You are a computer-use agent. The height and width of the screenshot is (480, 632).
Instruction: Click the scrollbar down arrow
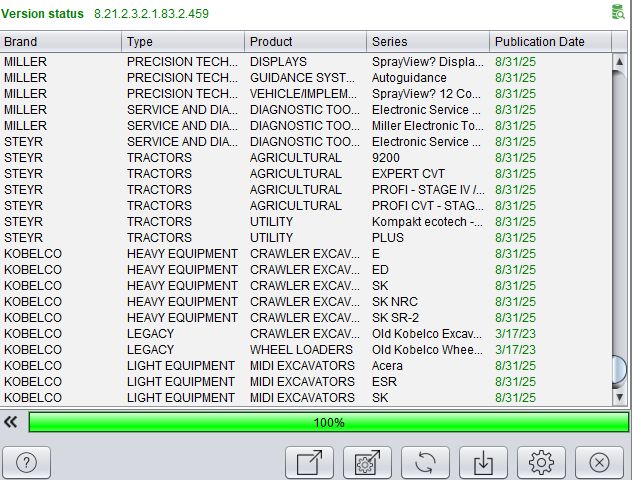point(620,397)
